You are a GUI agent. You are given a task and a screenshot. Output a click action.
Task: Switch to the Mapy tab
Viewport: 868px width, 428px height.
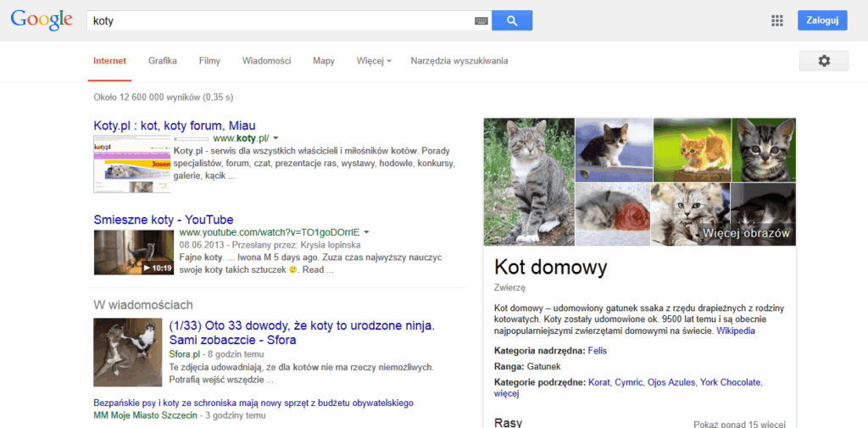324,61
